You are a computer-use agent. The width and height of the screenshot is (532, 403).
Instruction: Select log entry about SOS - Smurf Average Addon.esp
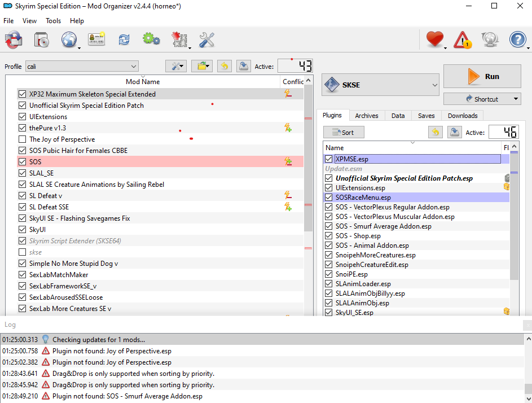tap(262, 396)
